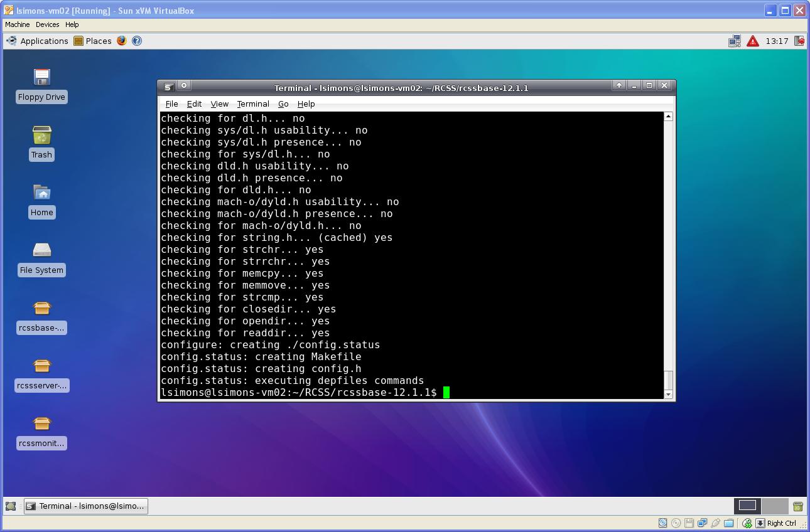Click the VirtualBox USB status icon
Viewport: 810px width, 532px height.
[715, 523]
